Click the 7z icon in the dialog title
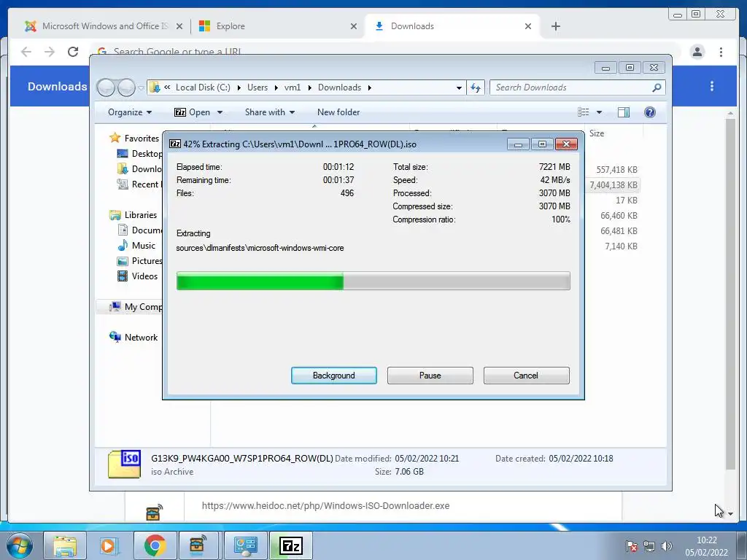Viewport: 747px width, 560px height. 175,144
